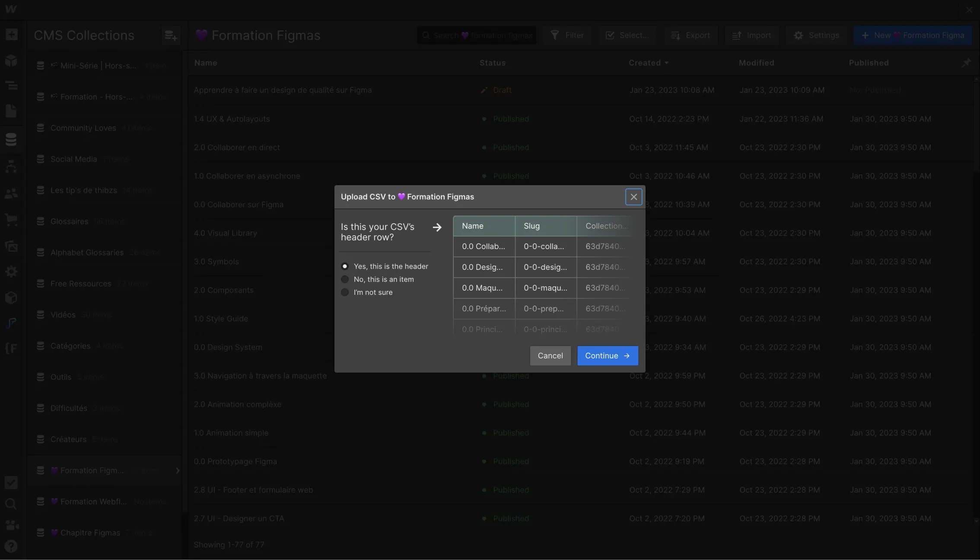Click the Name column header in CSV preview
The width and height of the screenshot is (980, 560).
click(484, 226)
